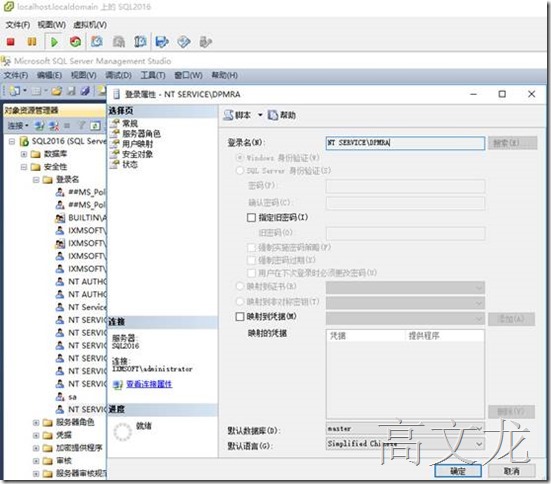
Task: Open the snapshot manager icon in VM toolbar
Action: [140, 42]
